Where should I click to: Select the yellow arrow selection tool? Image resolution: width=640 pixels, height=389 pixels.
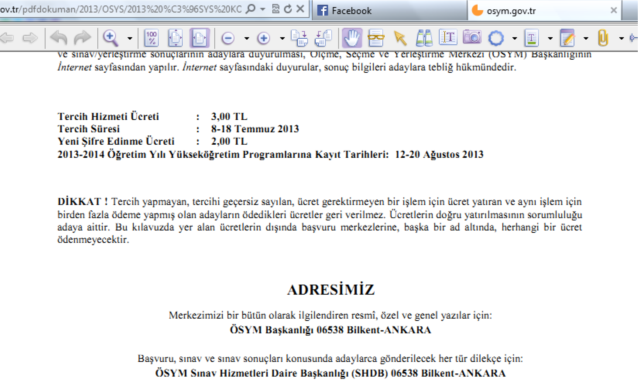point(400,38)
